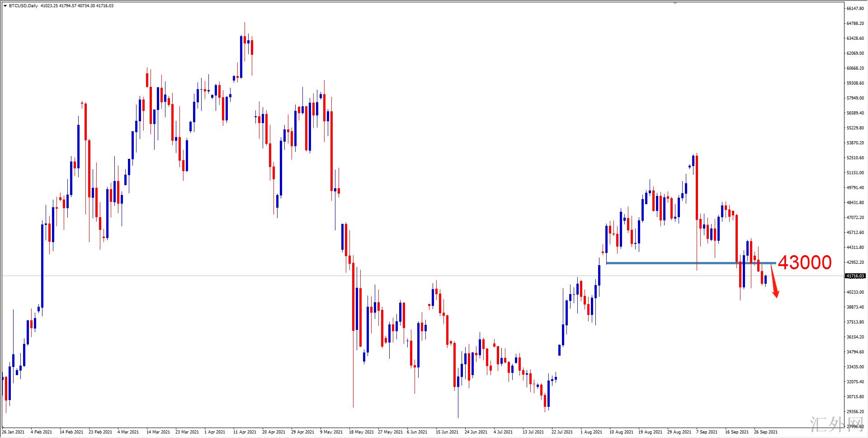Select the current price tag 41716.03
Screen dimensions: 868x438
pyautogui.click(x=855, y=276)
